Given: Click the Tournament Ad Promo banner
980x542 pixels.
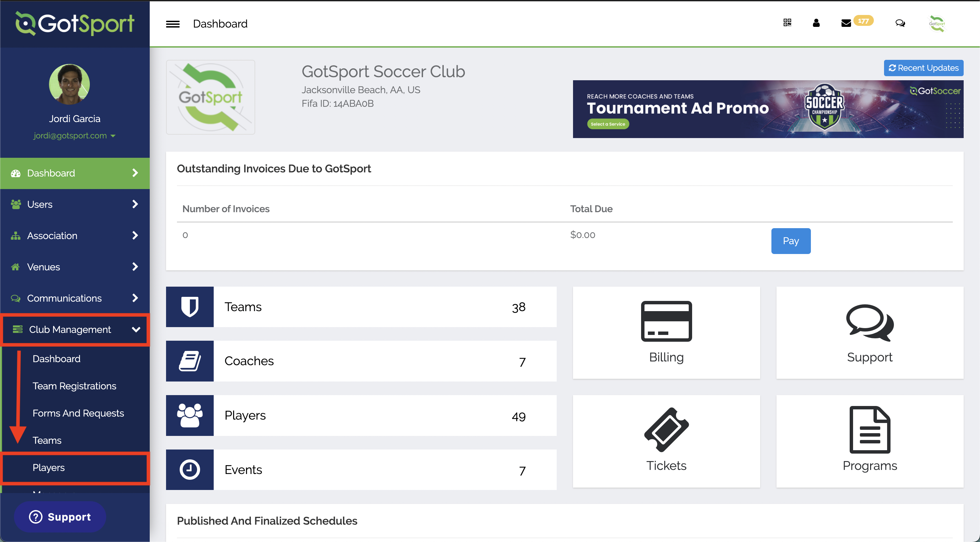Looking at the screenshot, I should pyautogui.click(x=768, y=109).
